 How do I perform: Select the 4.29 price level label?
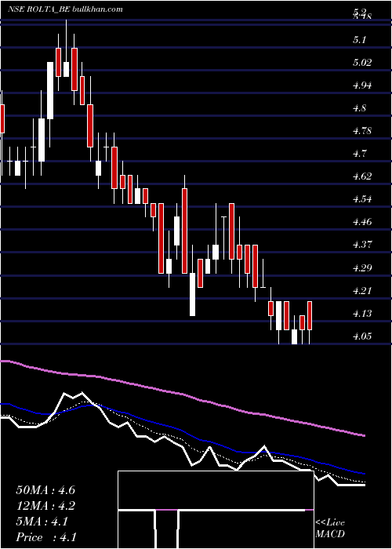[362, 268]
